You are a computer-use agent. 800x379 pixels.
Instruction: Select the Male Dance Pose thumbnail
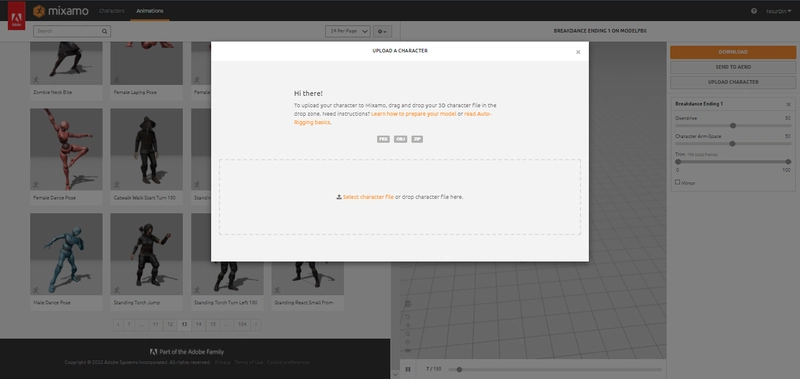coord(66,254)
